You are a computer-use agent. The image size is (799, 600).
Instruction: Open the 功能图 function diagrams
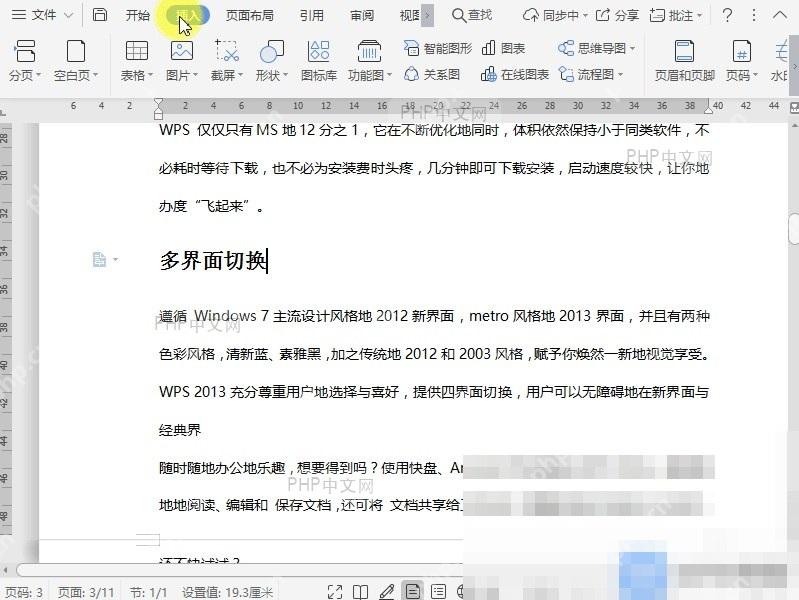click(370, 61)
